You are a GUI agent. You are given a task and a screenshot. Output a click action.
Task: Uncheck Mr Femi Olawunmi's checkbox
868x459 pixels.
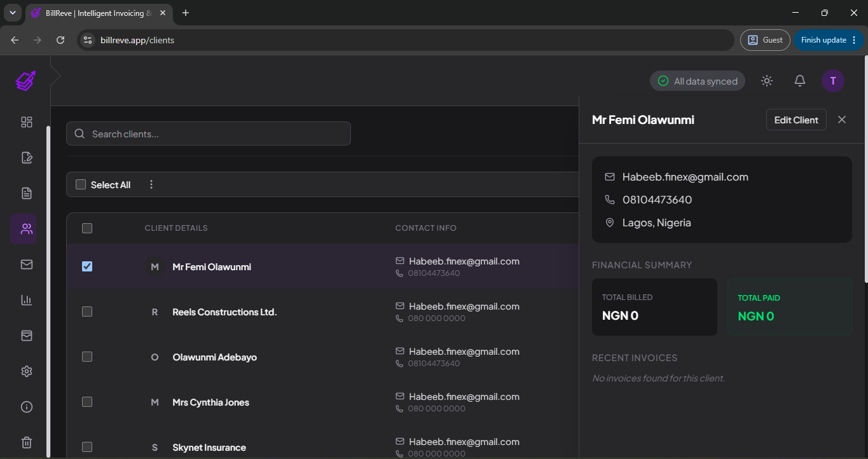[87, 266]
